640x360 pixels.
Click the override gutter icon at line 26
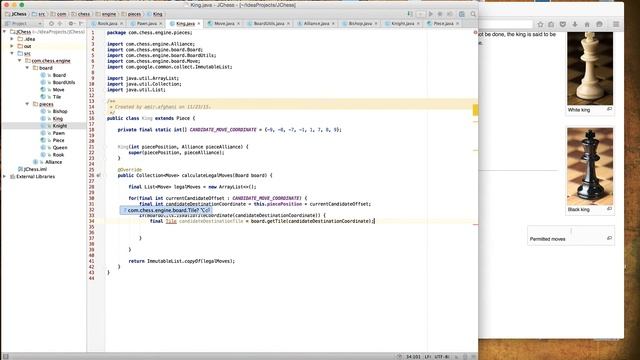98,176
